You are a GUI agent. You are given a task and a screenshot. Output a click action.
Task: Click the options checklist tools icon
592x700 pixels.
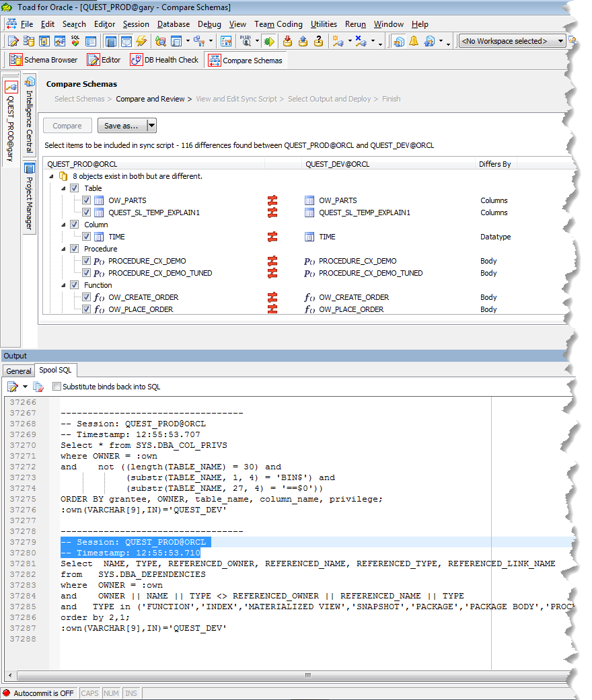[227, 42]
